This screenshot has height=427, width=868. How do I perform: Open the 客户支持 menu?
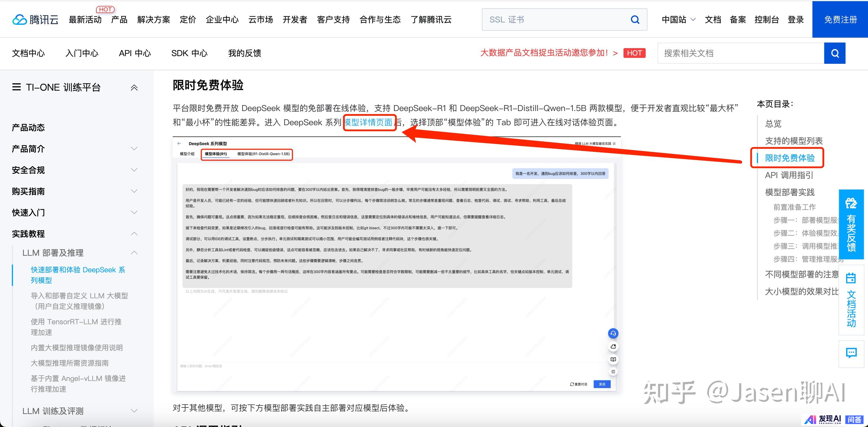click(x=333, y=19)
